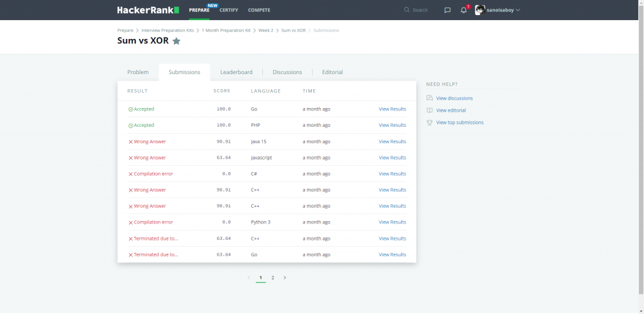Click Compilation error status on C# row
The image size is (644, 314).
coord(151,174)
